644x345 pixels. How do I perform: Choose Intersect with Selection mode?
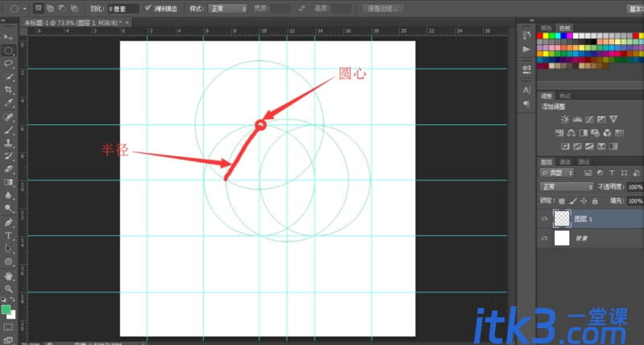(74, 8)
